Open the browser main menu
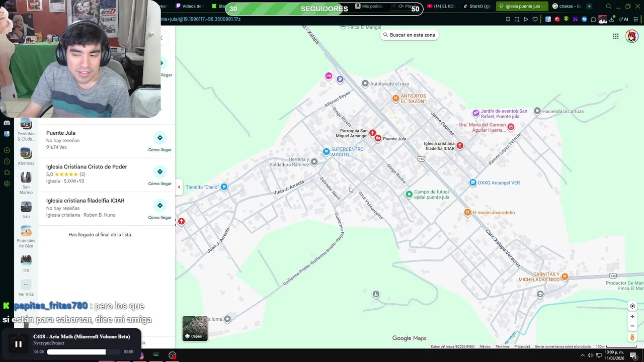The height and width of the screenshot is (362, 644). [x=636, y=19]
